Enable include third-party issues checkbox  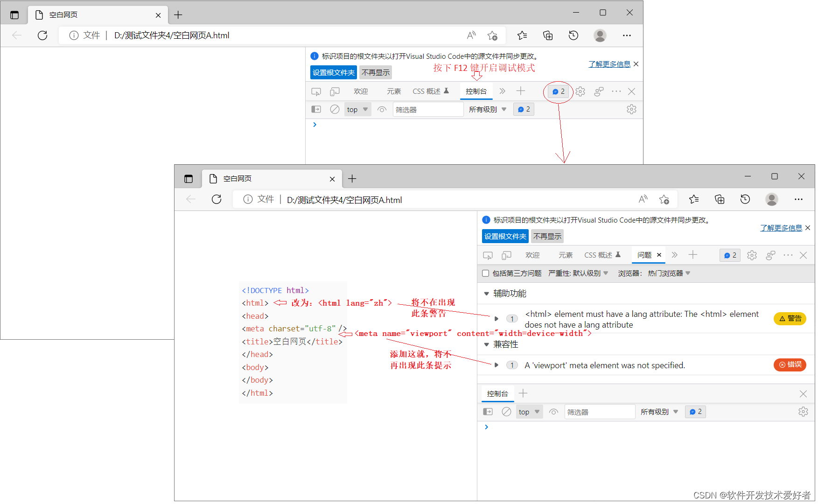click(x=485, y=273)
